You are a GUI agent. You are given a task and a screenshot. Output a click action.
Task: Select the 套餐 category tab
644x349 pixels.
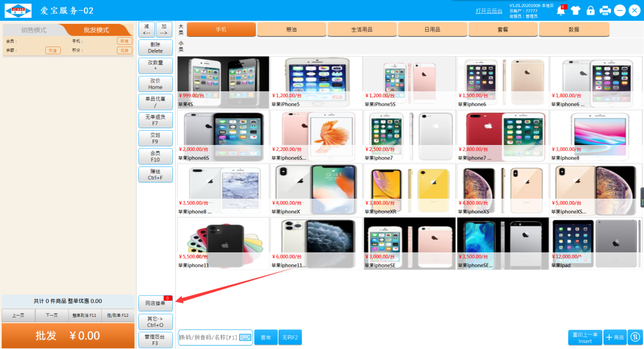coord(503,30)
